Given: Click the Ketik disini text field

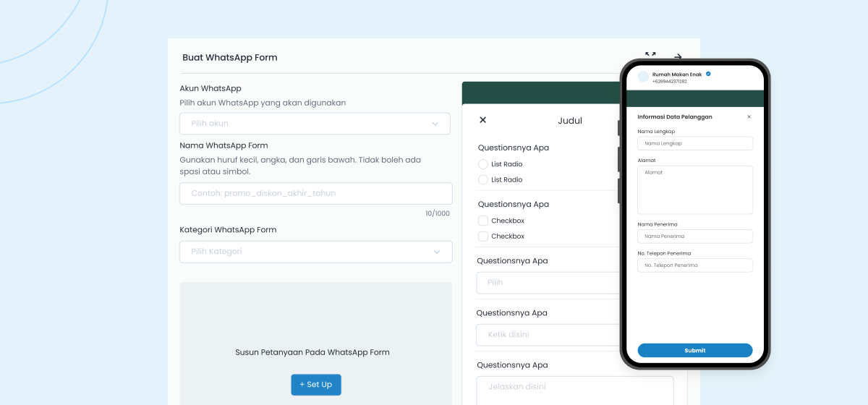Looking at the screenshot, I should (x=546, y=335).
